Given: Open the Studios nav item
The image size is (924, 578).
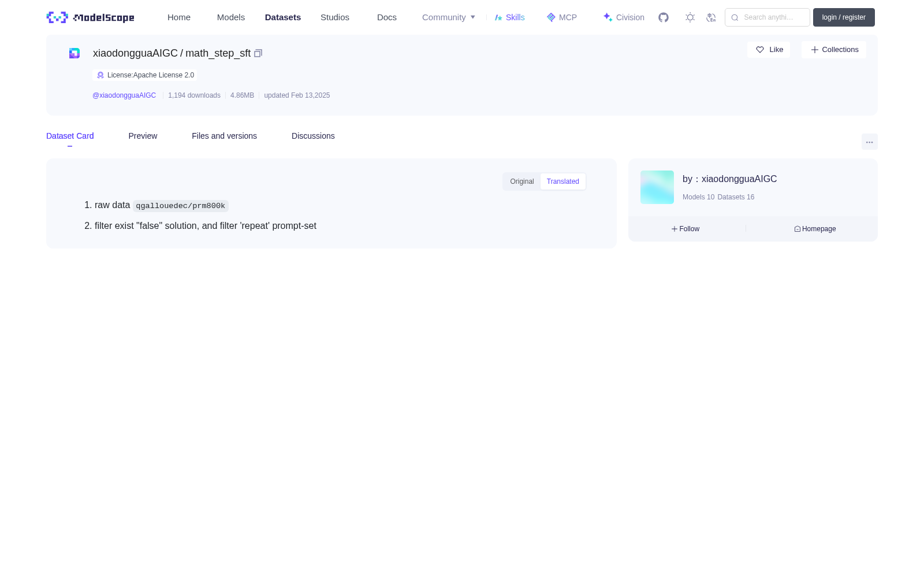Looking at the screenshot, I should coord(335,17).
